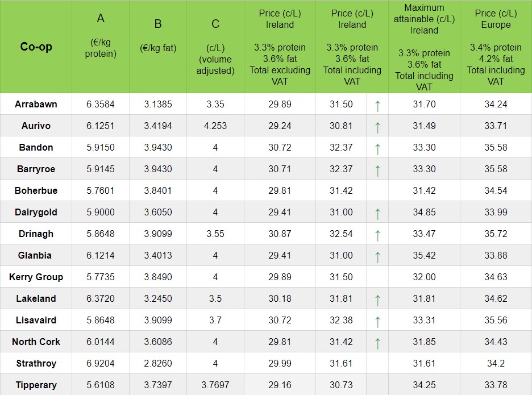532x395 pixels.
Task: Click the up arrow in the Glanbia row
Action: click(x=377, y=256)
